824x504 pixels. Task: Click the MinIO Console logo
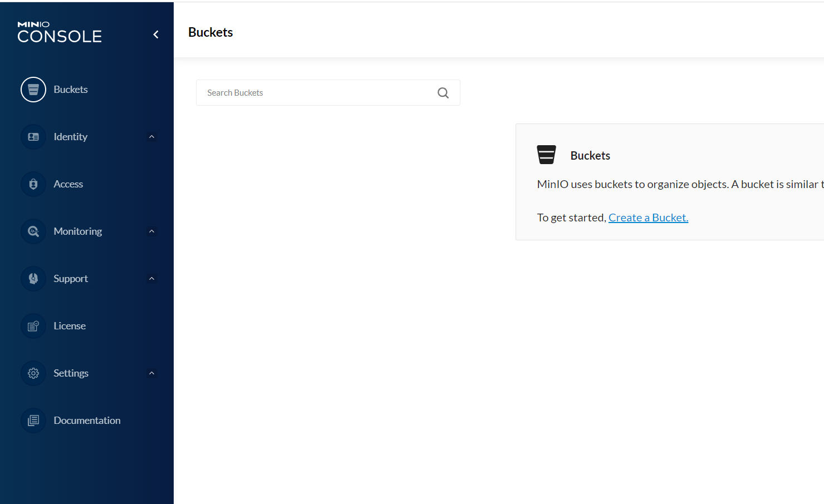tap(60, 32)
